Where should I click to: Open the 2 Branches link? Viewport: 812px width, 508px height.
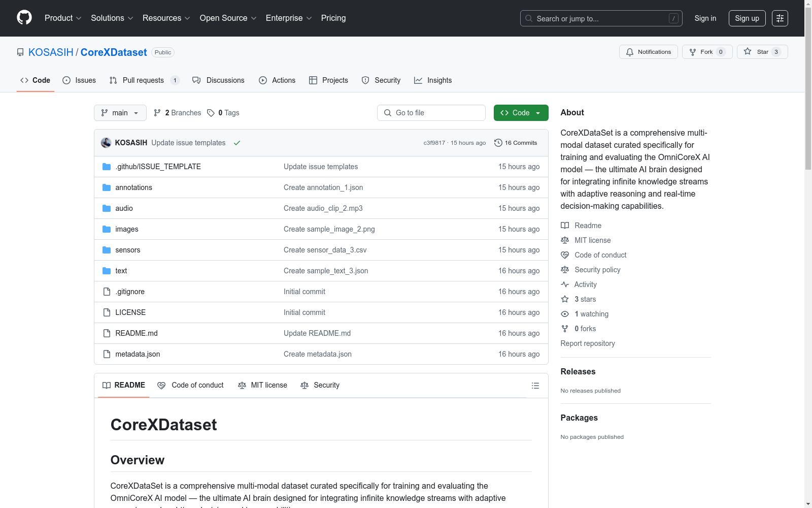[x=177, y=113]
